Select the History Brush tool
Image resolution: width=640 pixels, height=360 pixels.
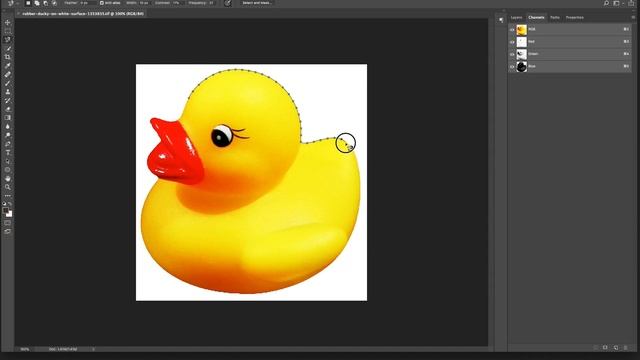(x=8, y=100)
